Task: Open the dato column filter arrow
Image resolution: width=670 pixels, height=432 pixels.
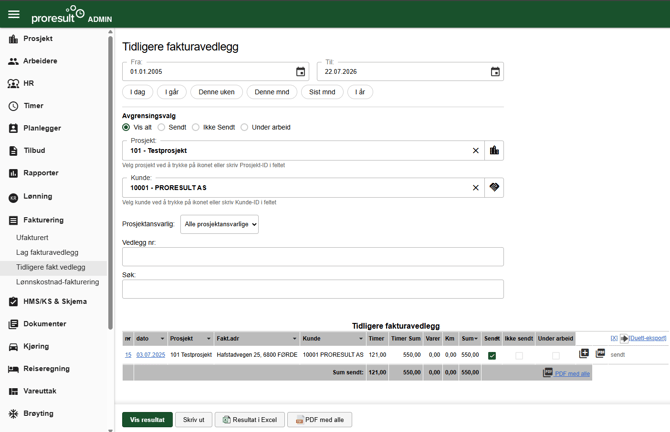Action: [x=162, y=338]
